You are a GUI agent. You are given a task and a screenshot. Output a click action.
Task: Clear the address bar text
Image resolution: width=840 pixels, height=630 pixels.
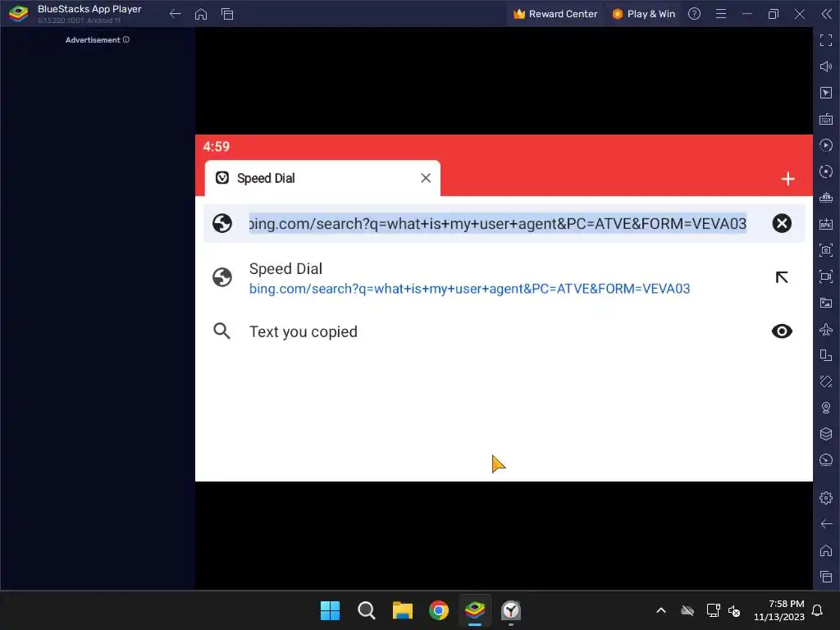[782, 223]
